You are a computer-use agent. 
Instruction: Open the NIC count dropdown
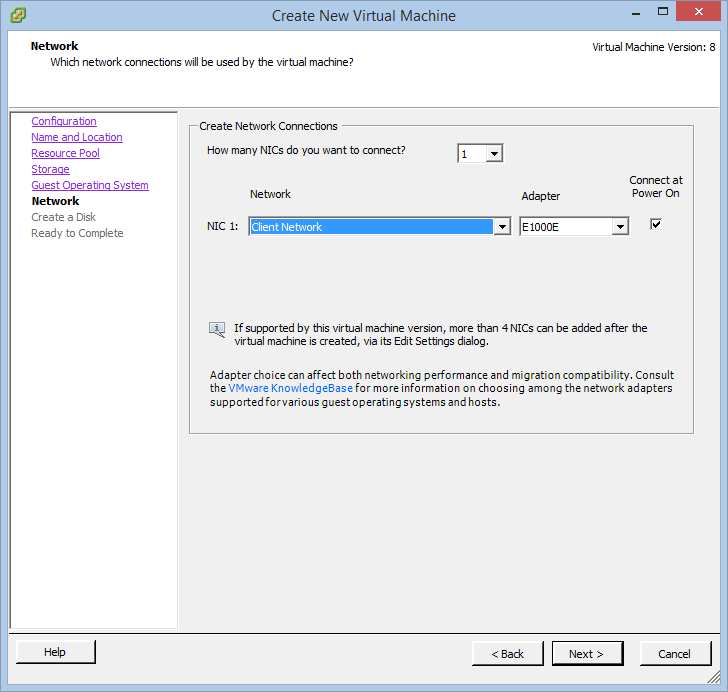coord(494,153)
